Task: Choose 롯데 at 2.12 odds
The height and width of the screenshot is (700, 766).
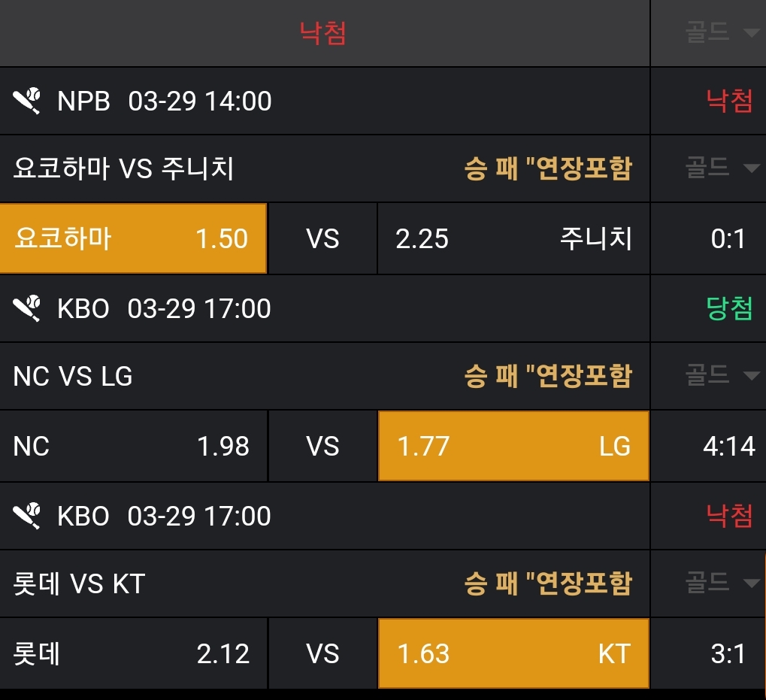Action: click(133, 653)
